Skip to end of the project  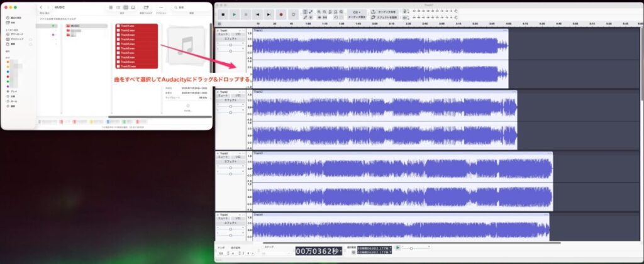(x=269, y=13)
